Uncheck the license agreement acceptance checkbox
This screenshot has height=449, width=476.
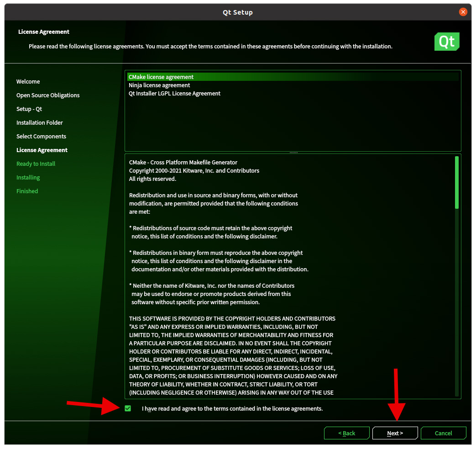coord(128,408)
